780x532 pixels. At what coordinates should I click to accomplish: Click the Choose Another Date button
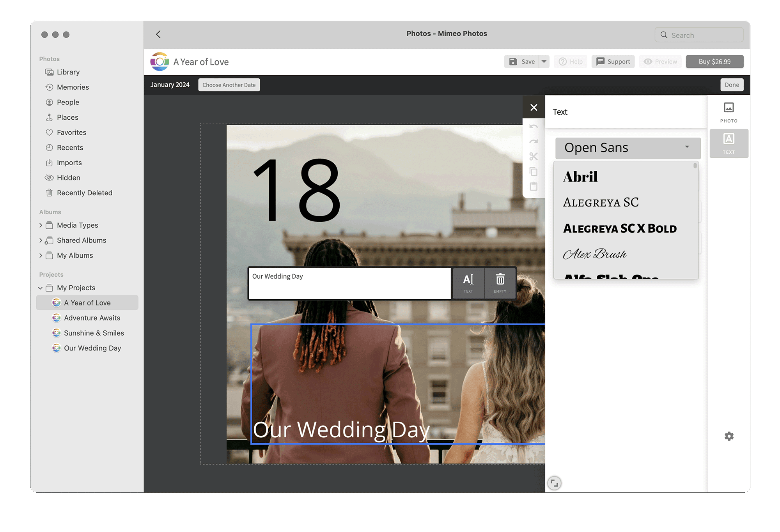228,85
